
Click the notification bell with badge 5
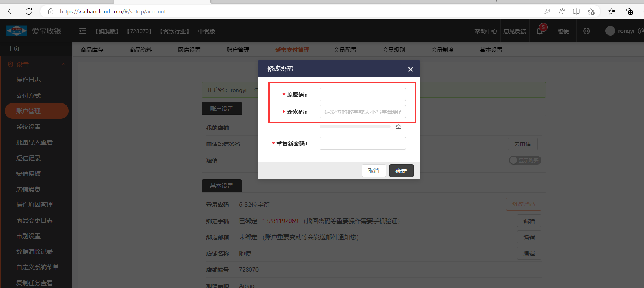(540, 31)
